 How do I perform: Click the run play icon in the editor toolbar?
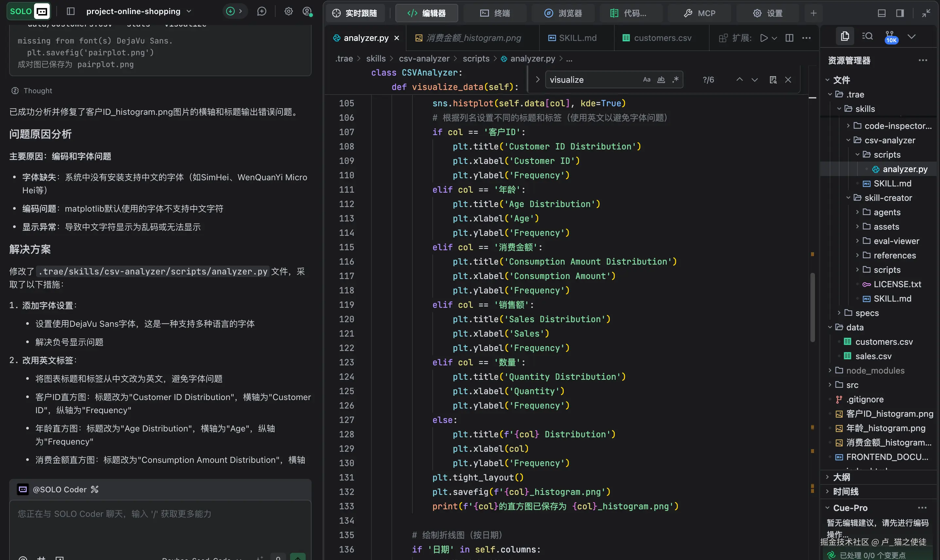coord(764,38)
